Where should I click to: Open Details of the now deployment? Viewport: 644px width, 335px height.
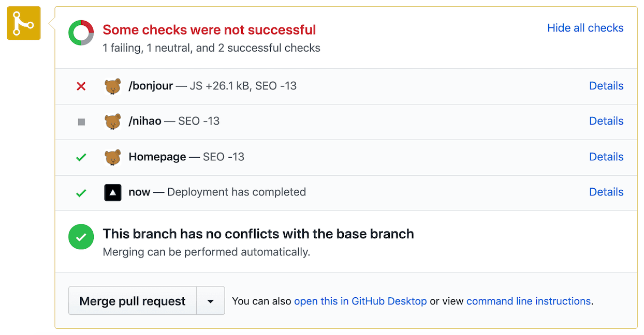point(606,192)
